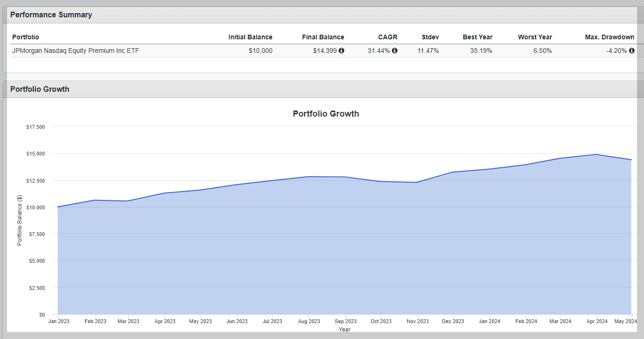
Task: Click the $7,500 y-axis label
Action: tap(37, 234)
